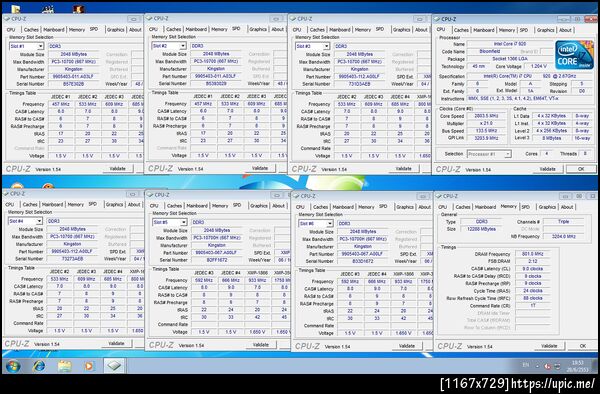Click OK in the Core i7 processor window
600x394 pixels.
coord(581,169)
